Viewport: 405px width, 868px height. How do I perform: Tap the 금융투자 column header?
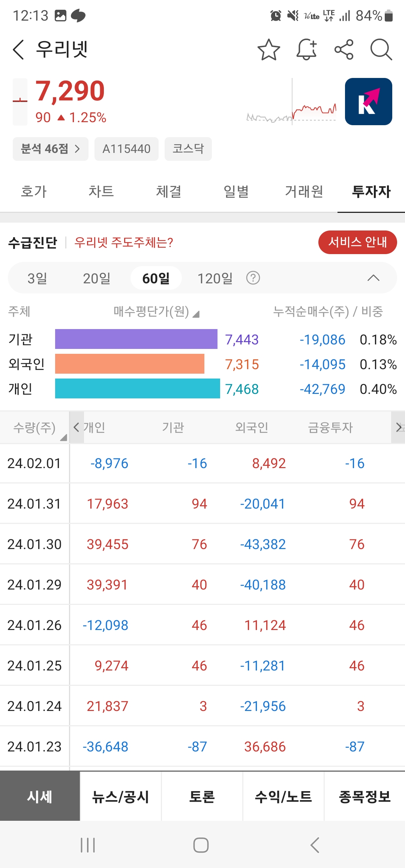(x=330, y=427)
